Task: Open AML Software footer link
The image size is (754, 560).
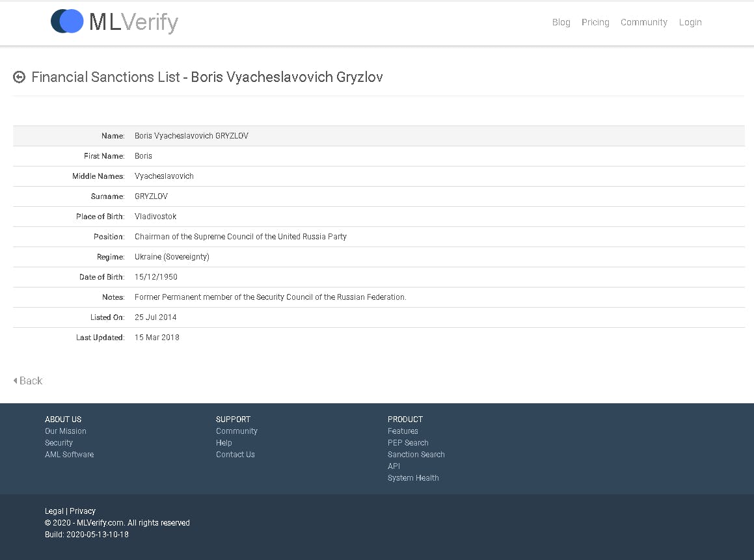Action: pyautogui.click(x=69, y=454)
